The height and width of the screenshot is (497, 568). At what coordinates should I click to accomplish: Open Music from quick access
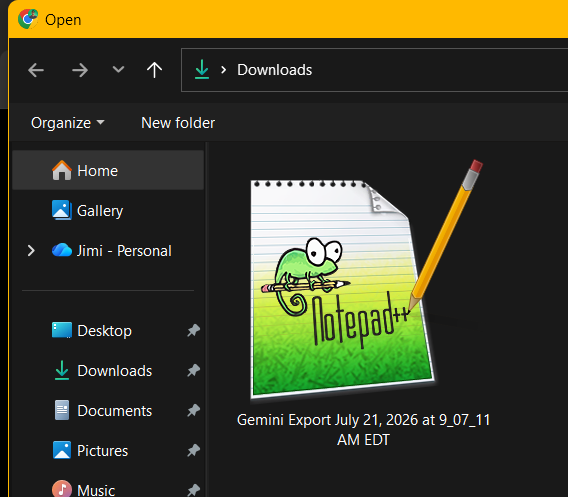click(x=96, y=490)
